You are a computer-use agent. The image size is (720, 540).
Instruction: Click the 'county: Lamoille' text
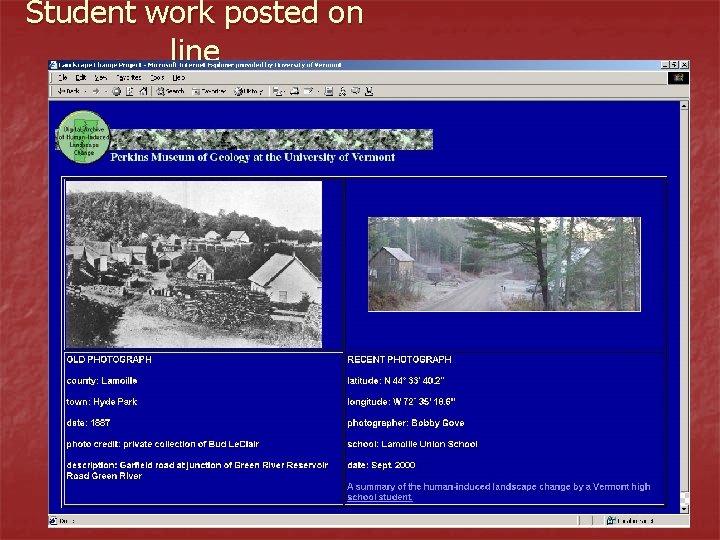102,381
